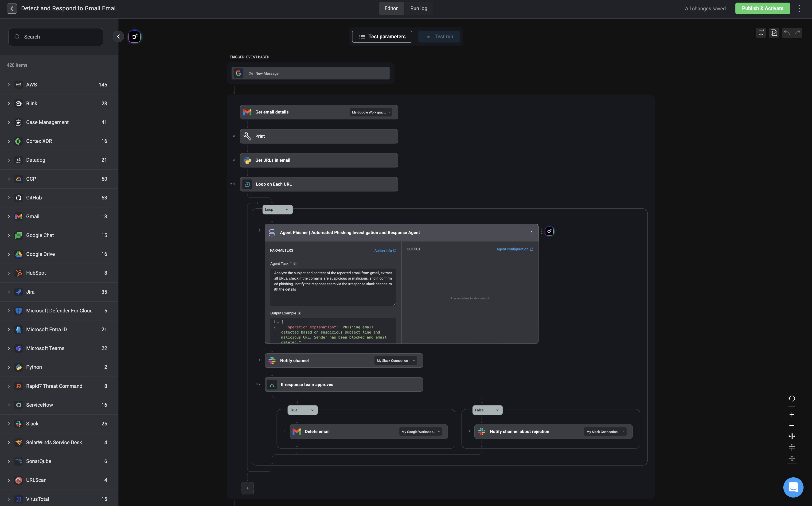Select the Print step
Screen dimensions: 812x506
319,136
